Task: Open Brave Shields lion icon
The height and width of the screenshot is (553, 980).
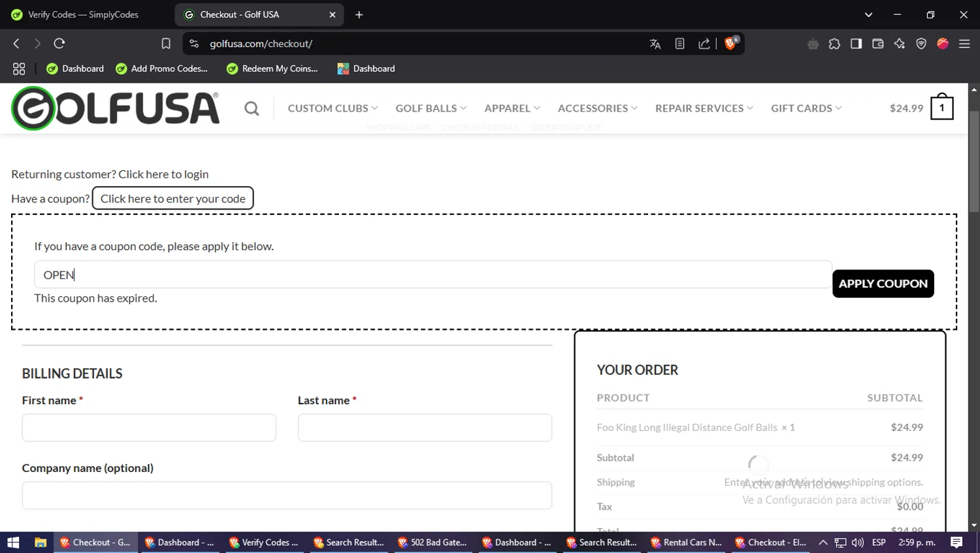Action: tap(731, 43)
